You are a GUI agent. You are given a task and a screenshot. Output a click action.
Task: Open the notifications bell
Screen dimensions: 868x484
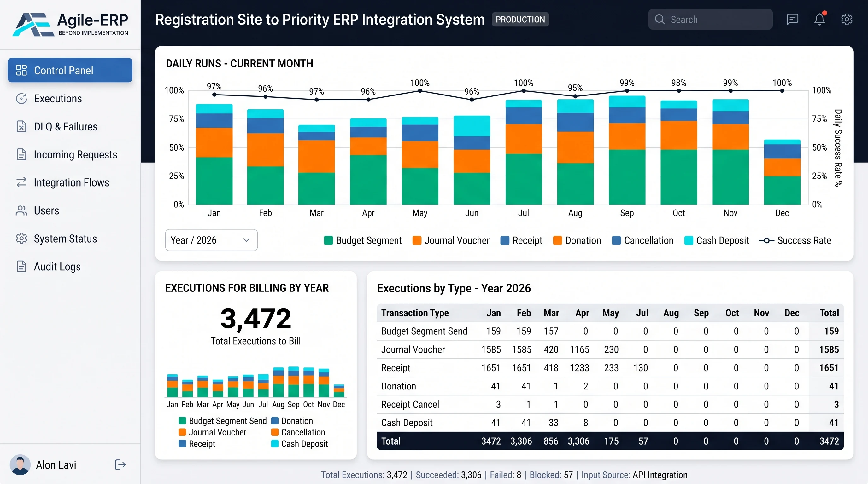click(819, 19)
